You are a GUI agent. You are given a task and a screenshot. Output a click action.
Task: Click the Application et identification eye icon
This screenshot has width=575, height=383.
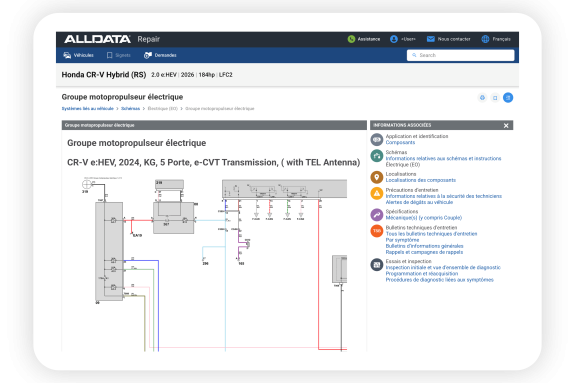[377, 139]
